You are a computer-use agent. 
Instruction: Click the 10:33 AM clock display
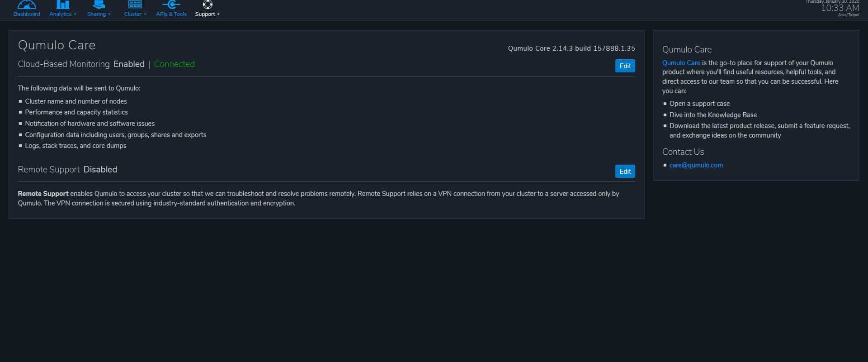coord(840,8)
